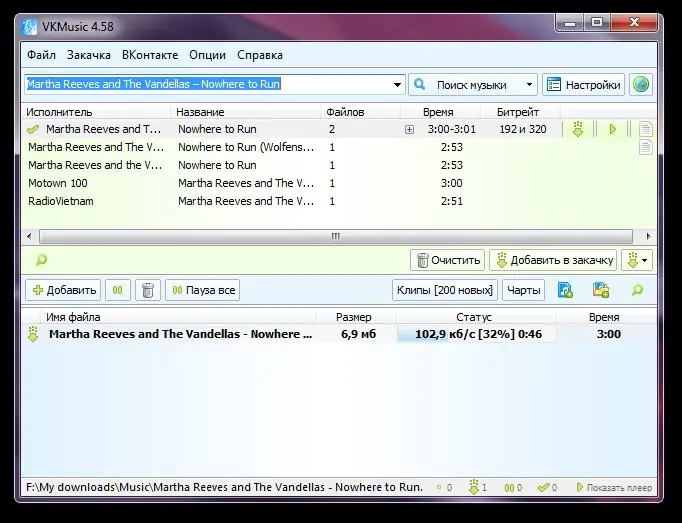Click Показать плеер link

point(614,488)
